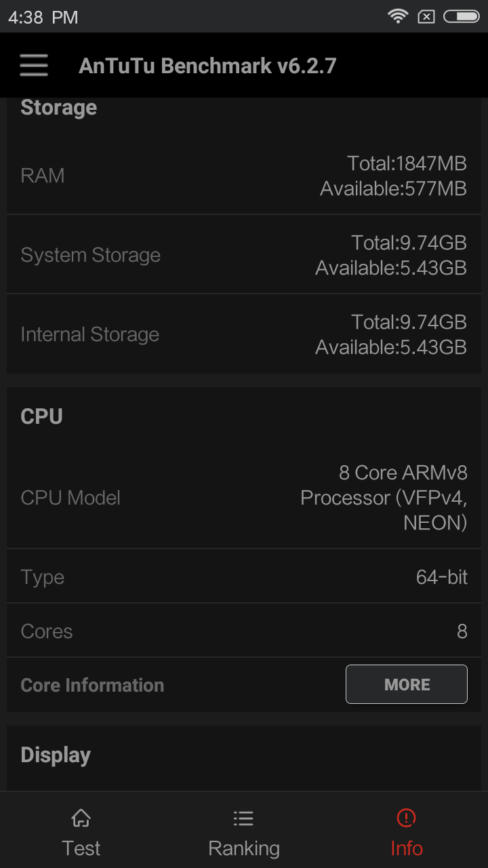Tap the Cores row

click(244, 631)
